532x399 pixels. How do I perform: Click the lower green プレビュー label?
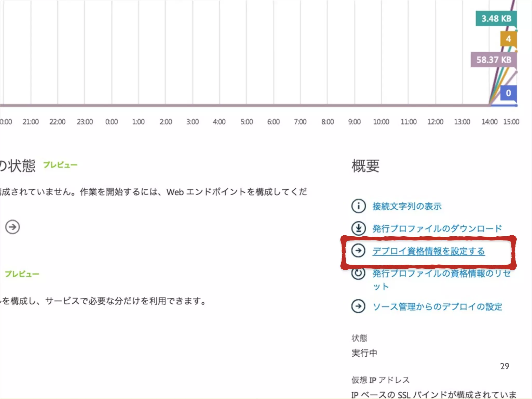point(22,274)
